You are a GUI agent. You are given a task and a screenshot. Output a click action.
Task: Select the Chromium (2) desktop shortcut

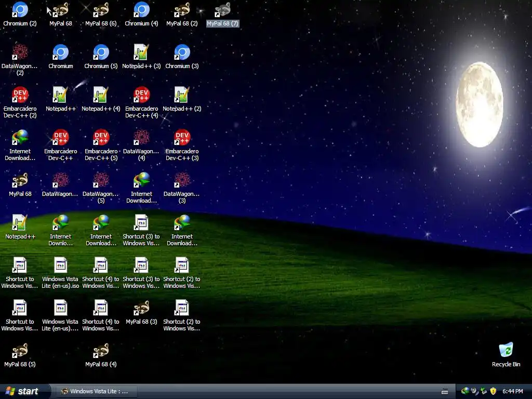pyautogui.click(x=20, y=14)
